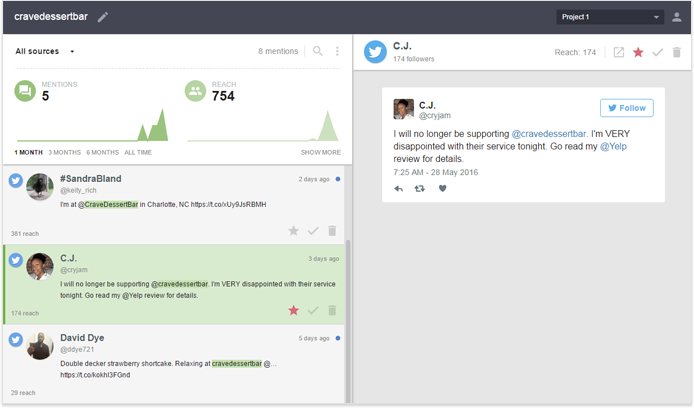Click the Twitter logo in detail header
This screenshot has width=694, height=408.
375,52
